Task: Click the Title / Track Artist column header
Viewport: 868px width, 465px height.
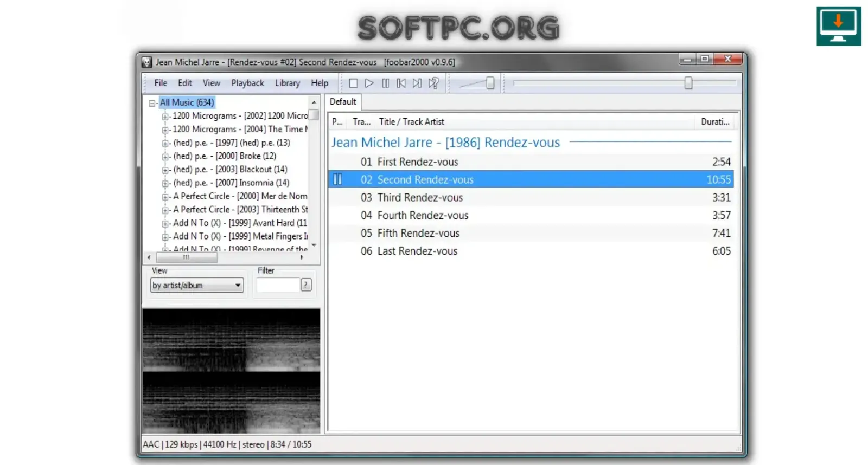Action: (534, 122)
